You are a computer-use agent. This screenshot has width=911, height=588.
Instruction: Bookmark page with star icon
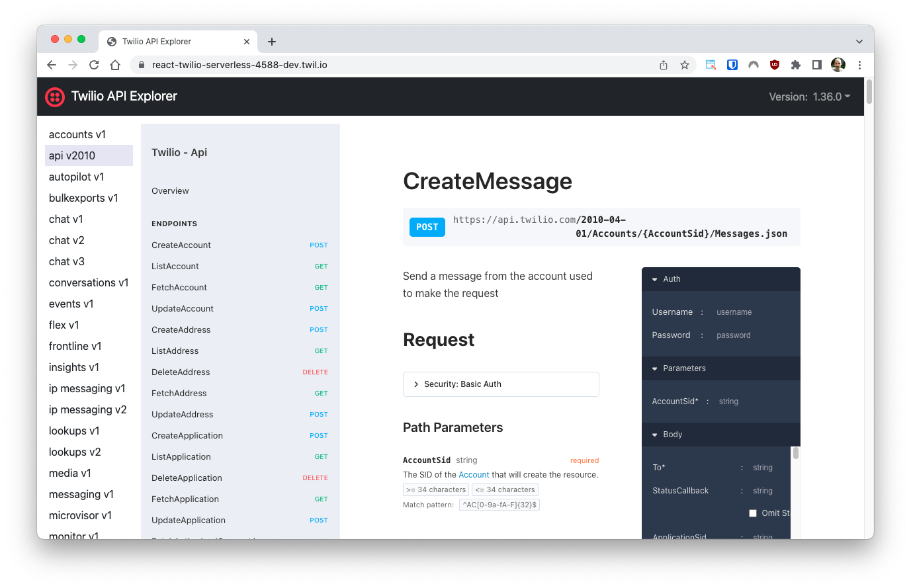(x=685, y=65)
